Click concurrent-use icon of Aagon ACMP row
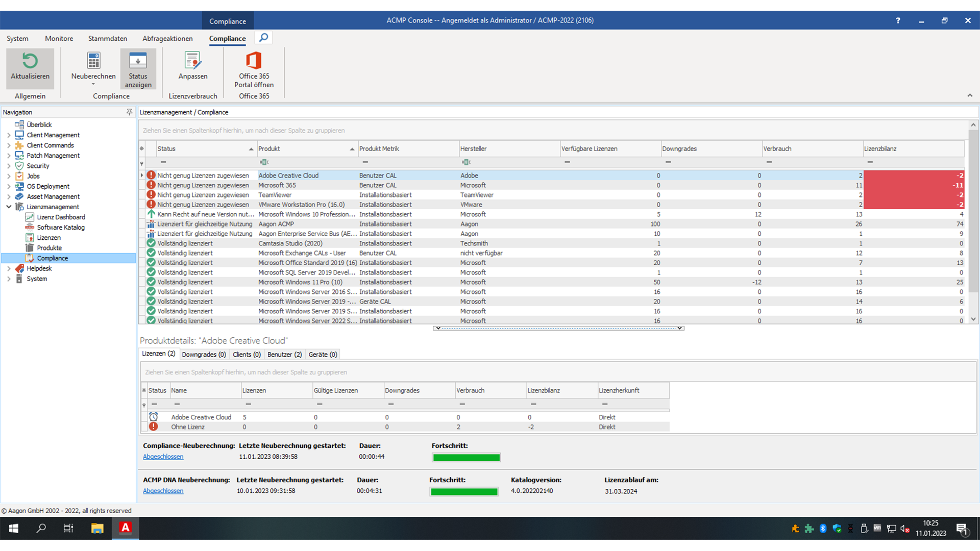This screenshot has width=980, height=551. [151, 223]
